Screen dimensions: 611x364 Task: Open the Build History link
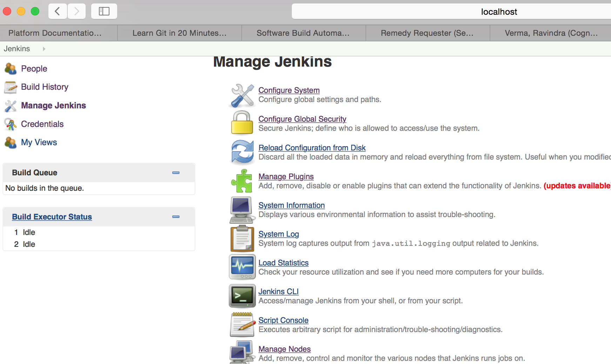(45, 87)
